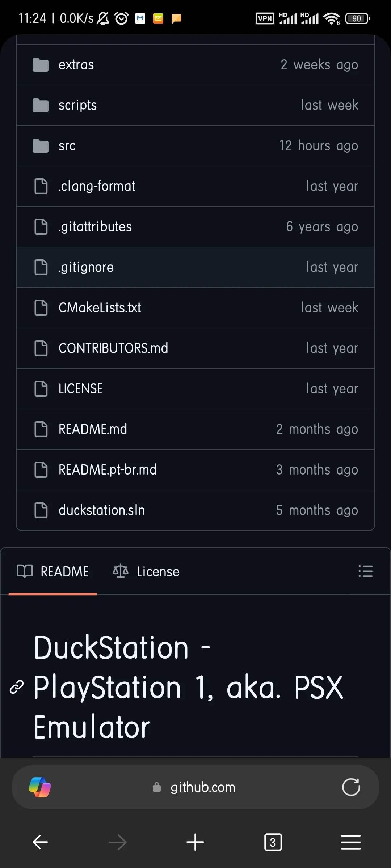
Task: Open the src folder
Action: 67,146
